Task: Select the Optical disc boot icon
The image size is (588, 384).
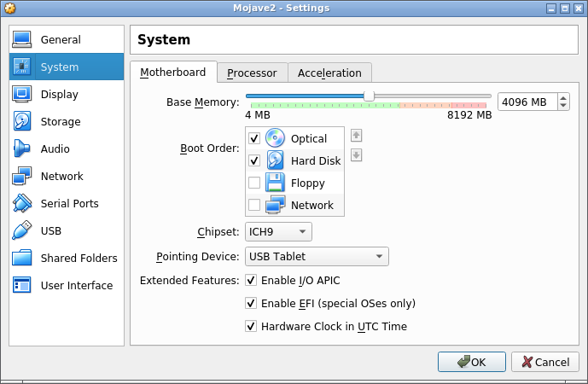Action: click(275, 138)
